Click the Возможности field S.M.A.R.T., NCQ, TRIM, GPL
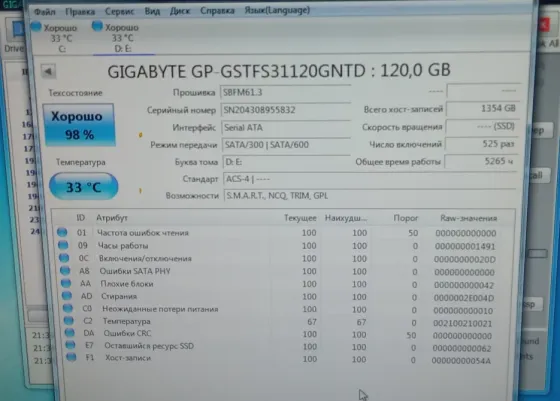560x401 pixels. [x=370, y=195]
